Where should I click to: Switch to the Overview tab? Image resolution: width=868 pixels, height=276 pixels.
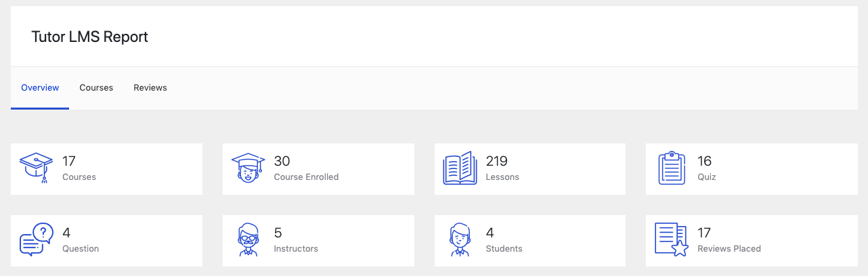pyautogui.click(x=40, y=88)
